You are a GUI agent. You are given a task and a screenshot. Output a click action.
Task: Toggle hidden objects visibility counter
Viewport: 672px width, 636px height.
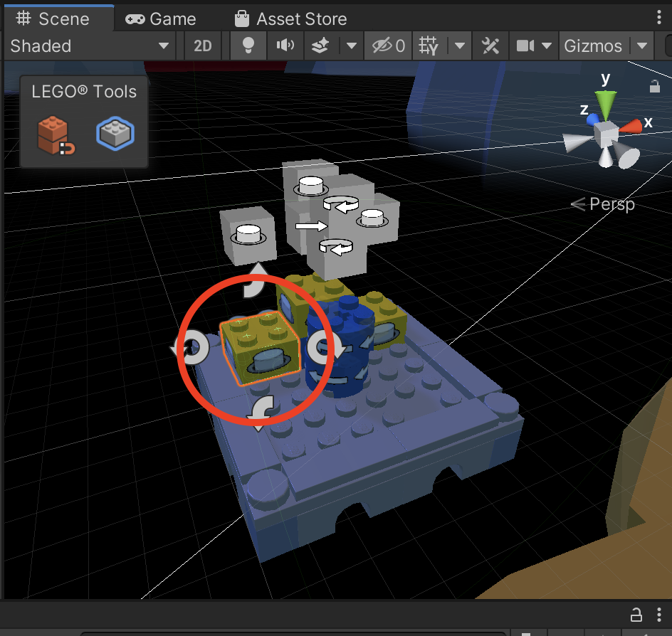pyautogui.click(x=388, y=46)
